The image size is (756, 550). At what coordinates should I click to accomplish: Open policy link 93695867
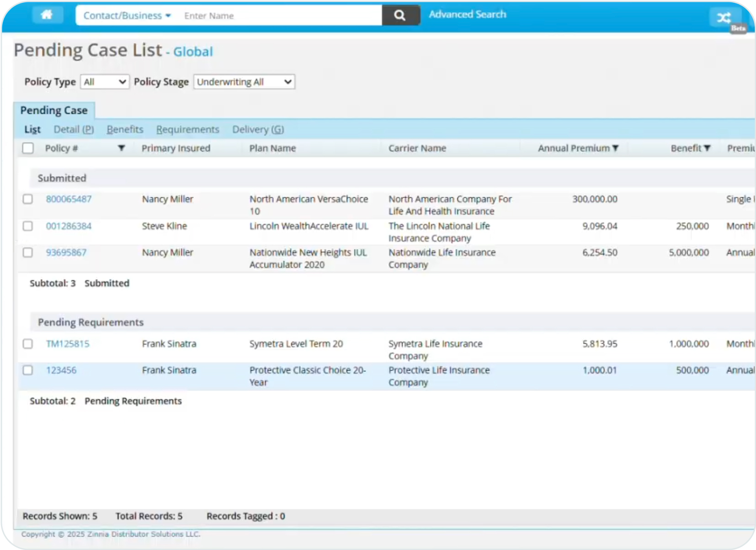tap(66, 253)
